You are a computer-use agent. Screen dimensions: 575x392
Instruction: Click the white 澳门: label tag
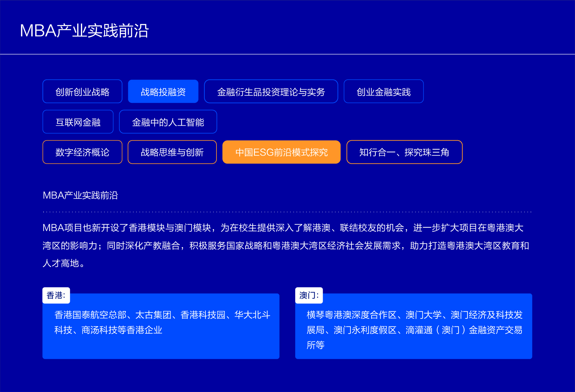point(309,296)
